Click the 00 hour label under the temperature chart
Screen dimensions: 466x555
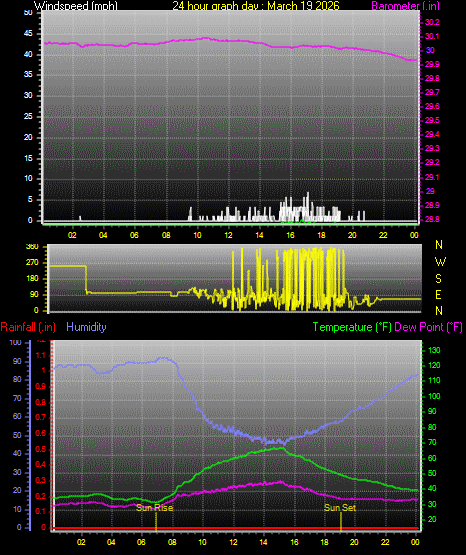pyautogui.click(x=415, y=542)
